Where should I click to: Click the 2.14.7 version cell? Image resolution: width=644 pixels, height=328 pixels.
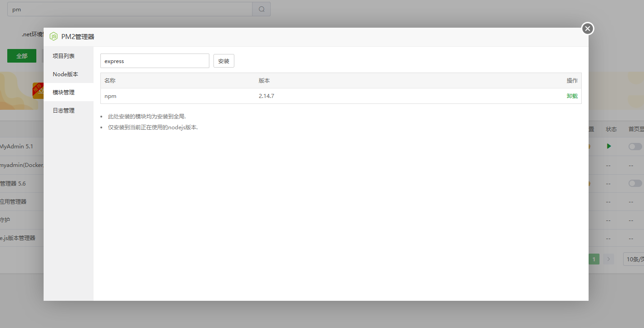point(267,96)
